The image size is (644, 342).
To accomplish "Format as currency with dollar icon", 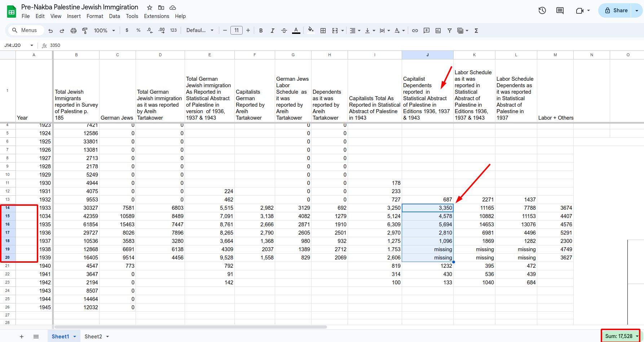I will (x=127, y=31).
